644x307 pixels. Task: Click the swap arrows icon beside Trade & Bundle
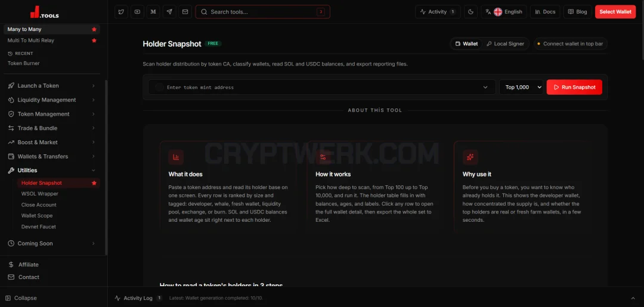[x=11, y=128]
